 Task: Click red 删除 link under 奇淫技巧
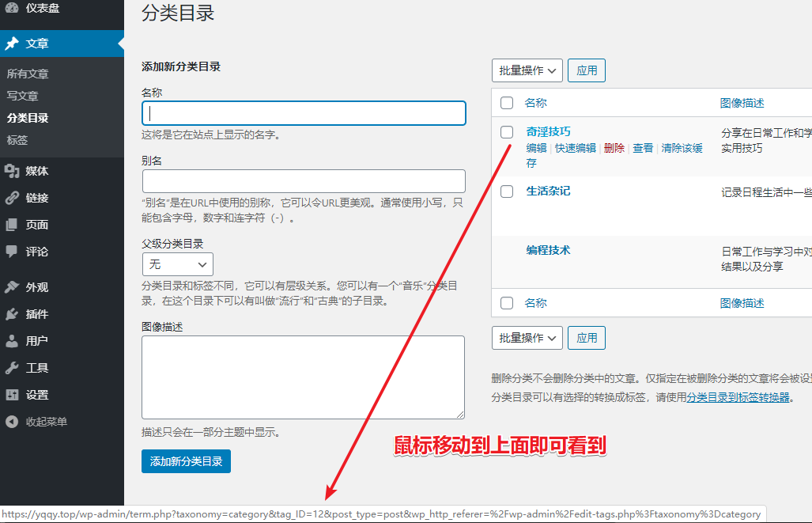[x=614, y=148]
